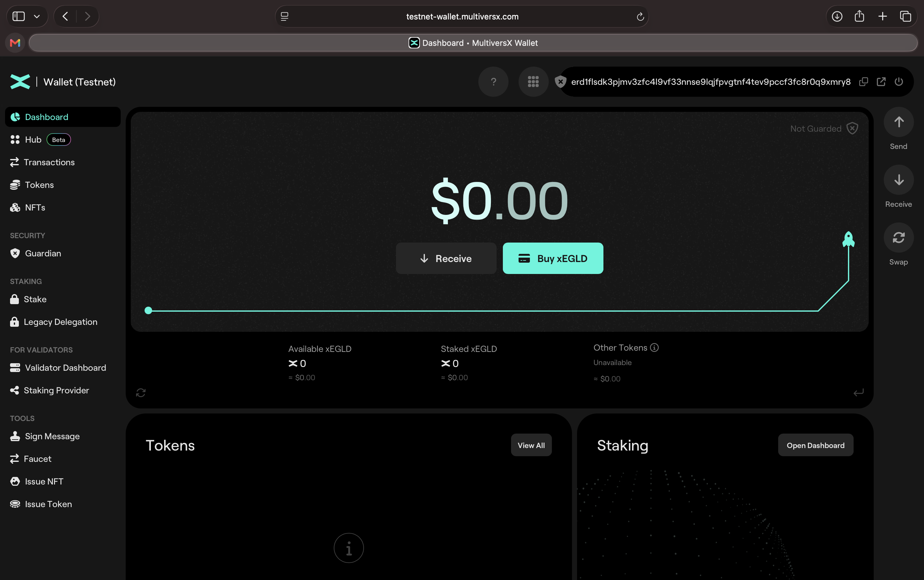Open address in explorer icon

pyautogui.click(x=881, y=82)
